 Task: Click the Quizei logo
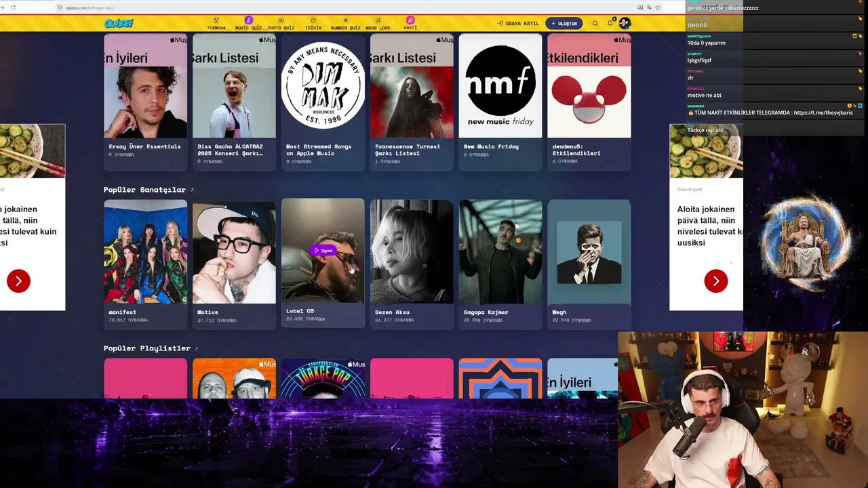point(119,23)
